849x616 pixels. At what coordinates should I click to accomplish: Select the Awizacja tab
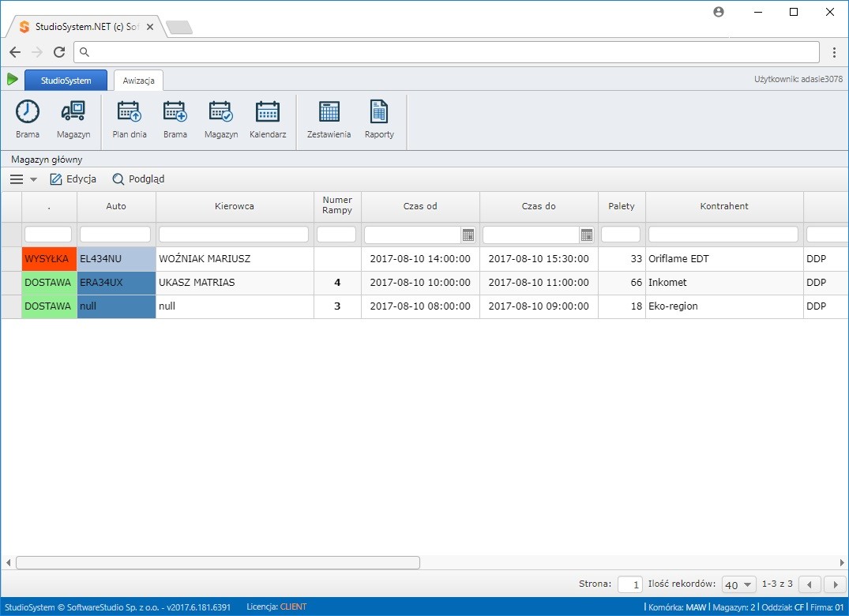tap(139, 80)
